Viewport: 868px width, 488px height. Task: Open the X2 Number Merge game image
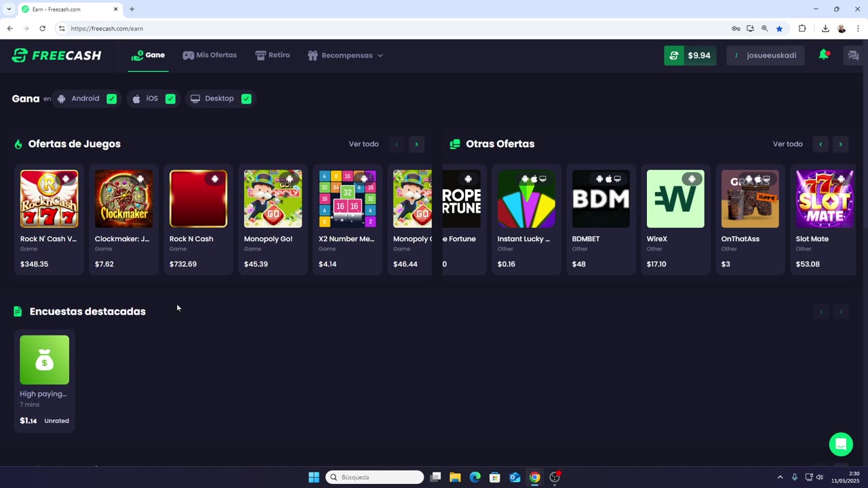tap(347, 199)
